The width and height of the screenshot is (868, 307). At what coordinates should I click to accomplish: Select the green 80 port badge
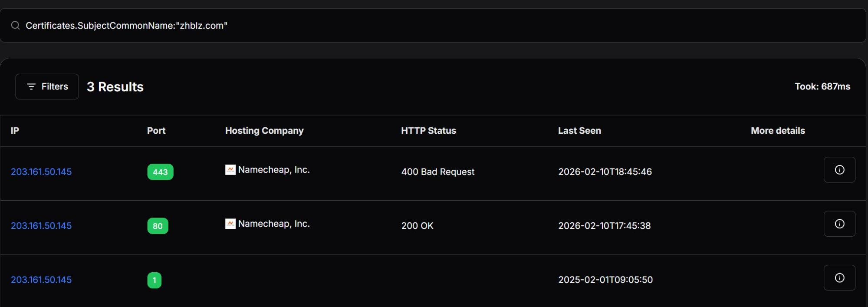(158, 226)
